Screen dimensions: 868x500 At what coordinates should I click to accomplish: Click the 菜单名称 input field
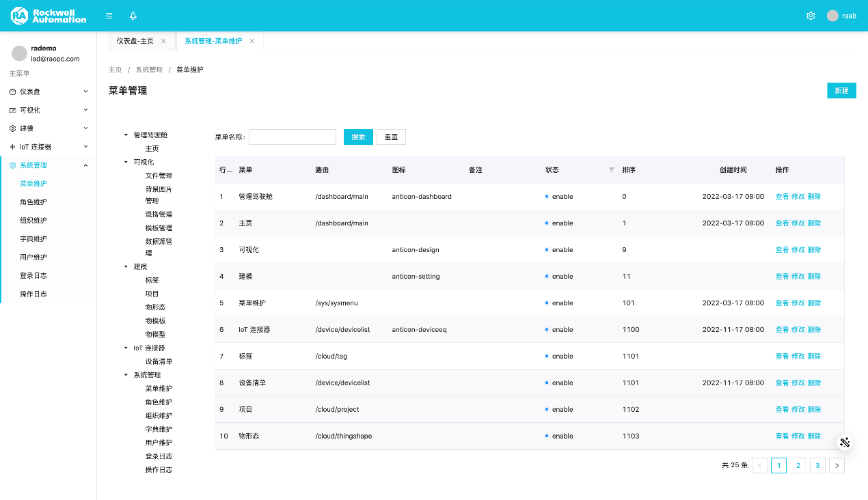292,137
